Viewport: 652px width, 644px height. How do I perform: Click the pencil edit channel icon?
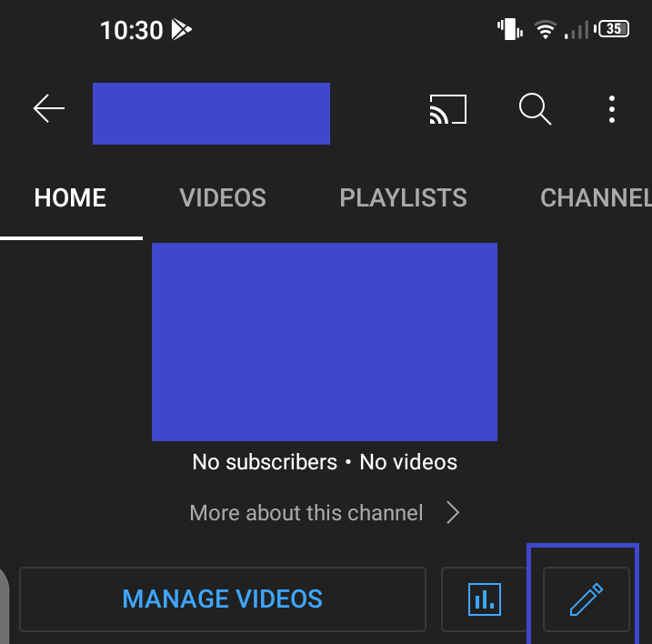587,599
